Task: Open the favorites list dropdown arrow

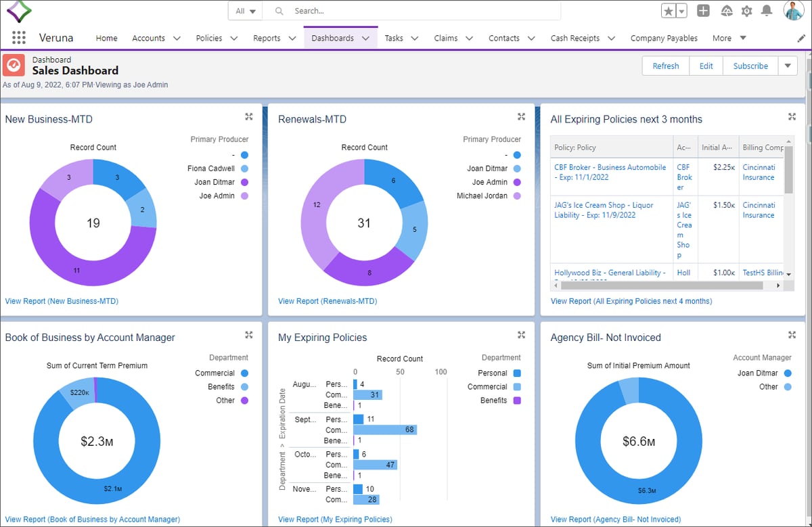Action: pyautogui.click(x=681, y=11)
